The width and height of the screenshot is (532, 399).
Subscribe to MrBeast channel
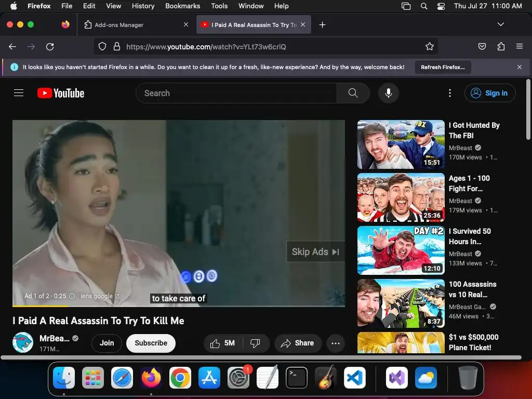[x=151, y=343]
